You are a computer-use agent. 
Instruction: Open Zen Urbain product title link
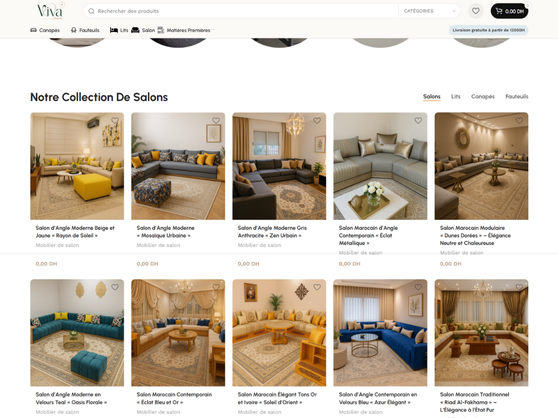pyautogui.click(x=272, y=232)
